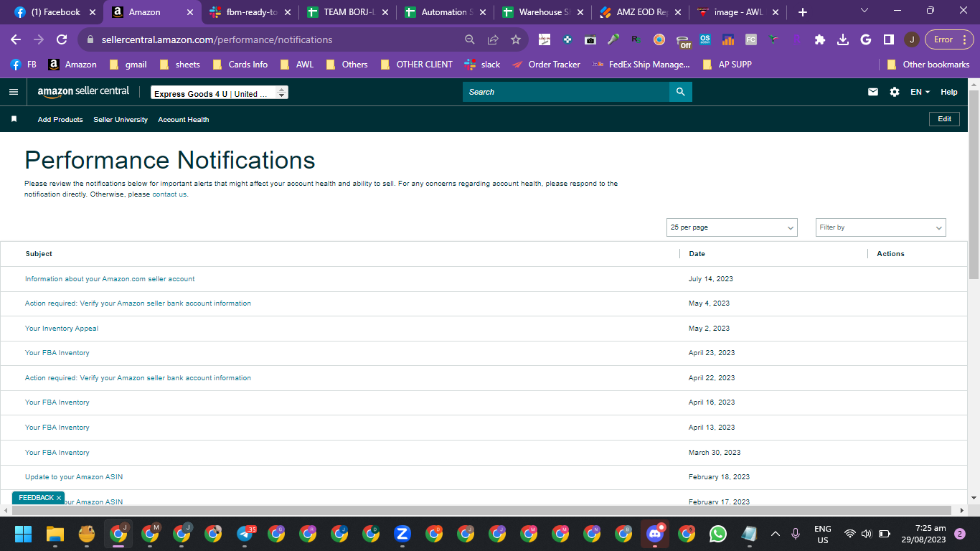Switch to the Warehouse tab
The width and height of the screenshot is (980, 551).
[x=542, y=12]
